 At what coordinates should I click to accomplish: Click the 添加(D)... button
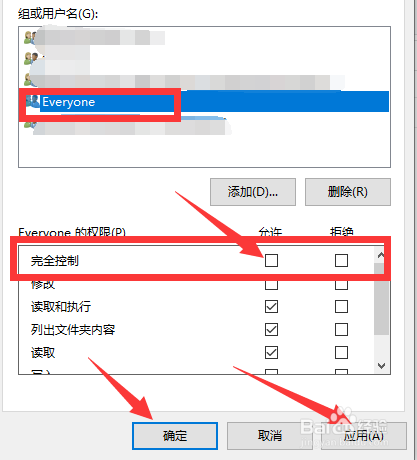click(253, 192)
